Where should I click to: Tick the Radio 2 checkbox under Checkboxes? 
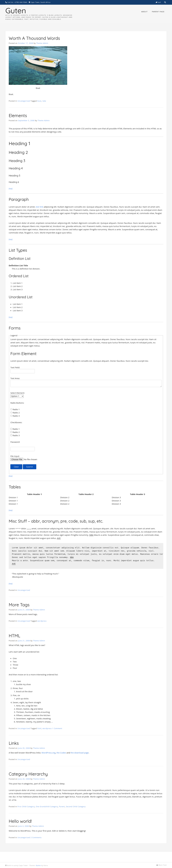click(x=11, y=432)
